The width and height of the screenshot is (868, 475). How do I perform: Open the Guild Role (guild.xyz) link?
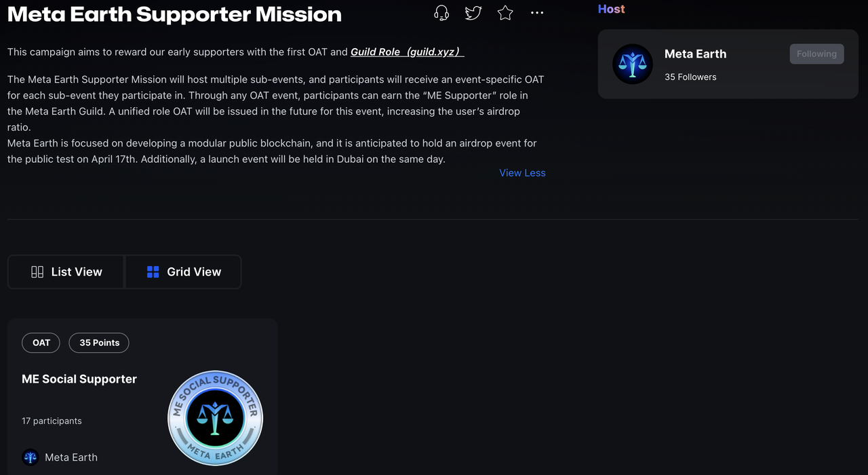407,52
